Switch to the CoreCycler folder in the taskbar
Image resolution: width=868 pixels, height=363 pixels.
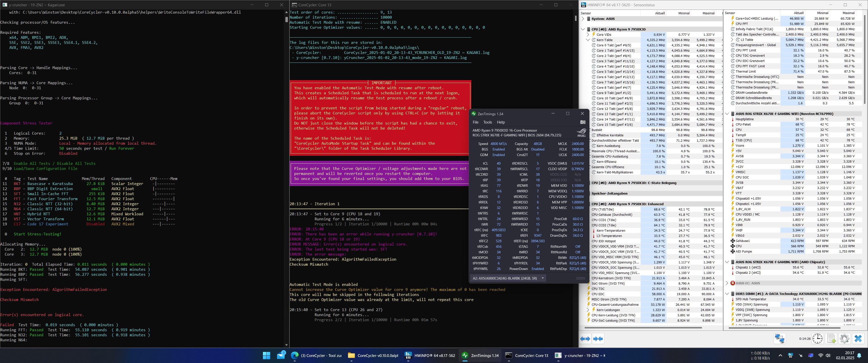click(373, 355)
